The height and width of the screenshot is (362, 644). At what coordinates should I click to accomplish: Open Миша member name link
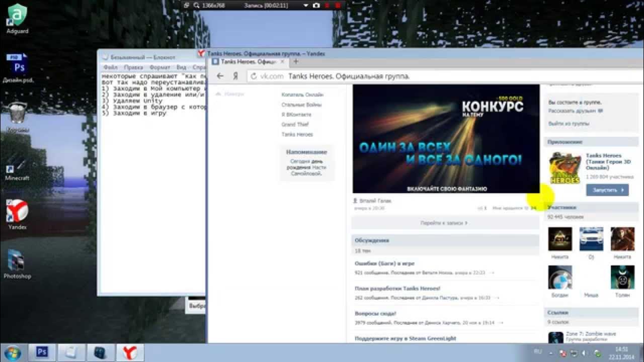pos(591,295)
